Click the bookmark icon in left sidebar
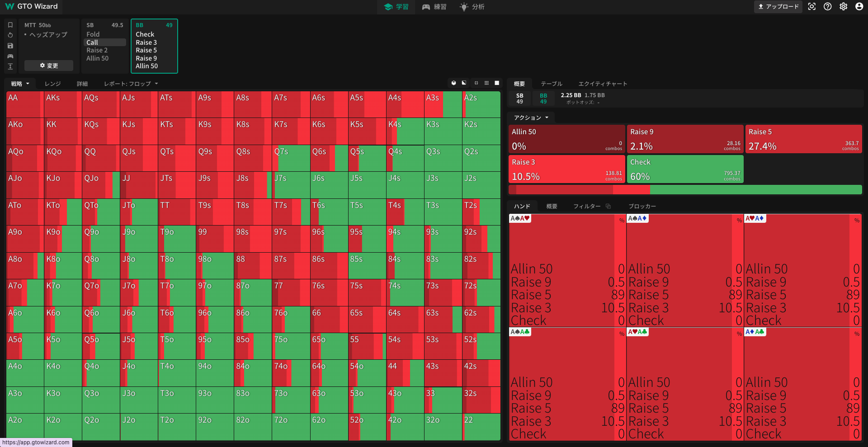This screenshot has height=447, width=868. [x=10, y=25]
